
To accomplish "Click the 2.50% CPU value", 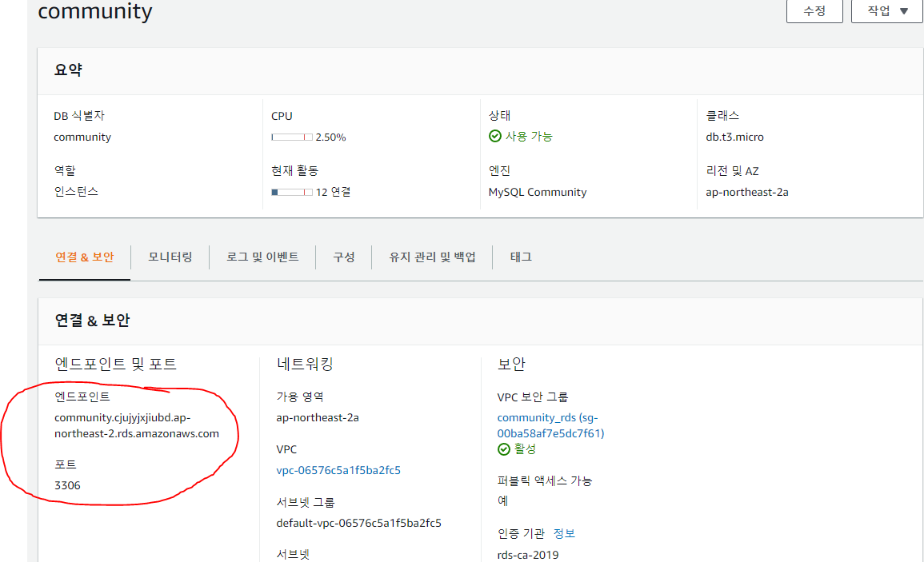I will point(330,138).
